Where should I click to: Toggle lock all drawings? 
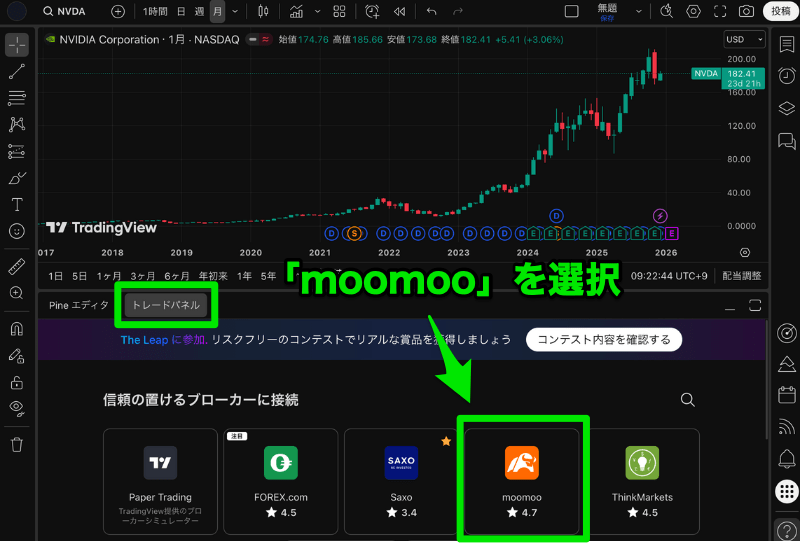17,382
